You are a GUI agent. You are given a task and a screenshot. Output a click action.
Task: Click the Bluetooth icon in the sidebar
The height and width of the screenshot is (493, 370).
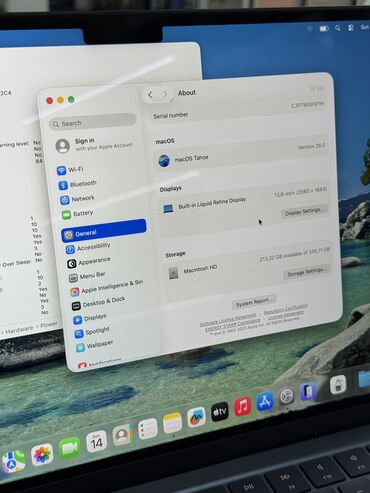[x=63, y=185]
